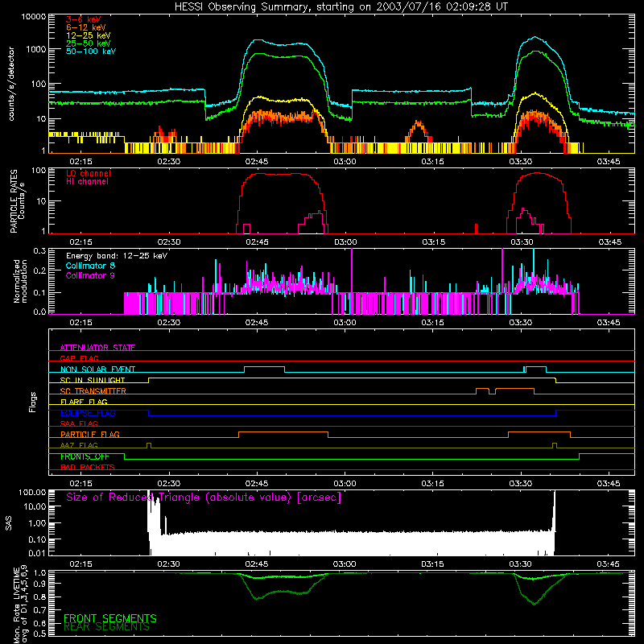
Task: Select the HI channel legend label
Action: (x=87, y=182)
